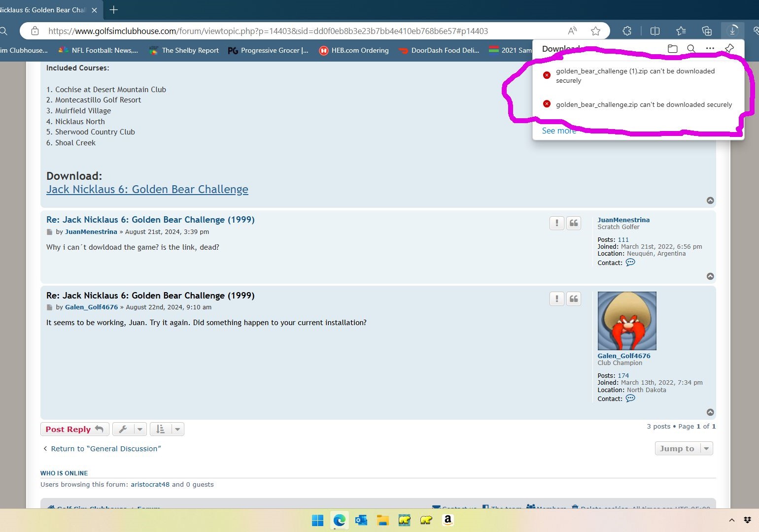759x532 pixels.
Task: Report Galen_Golf4676's post with exclamation icon
Action: point(557,299)
